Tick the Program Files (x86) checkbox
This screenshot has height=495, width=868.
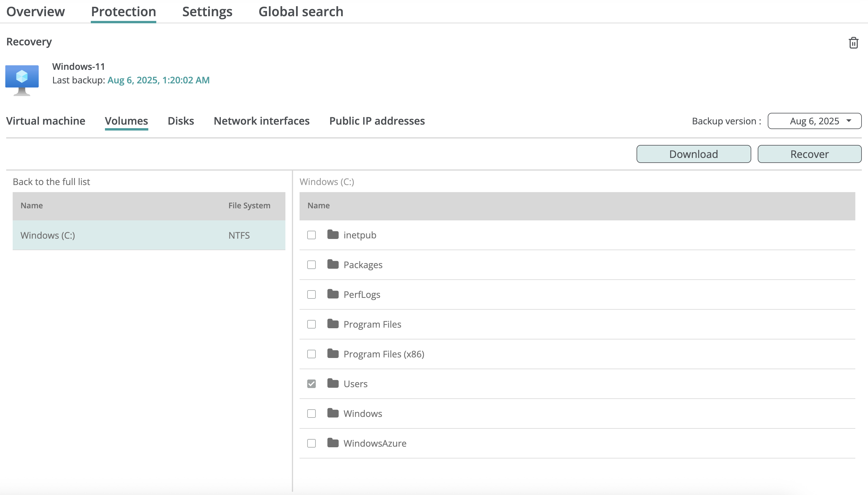click(x=311, y=354)
